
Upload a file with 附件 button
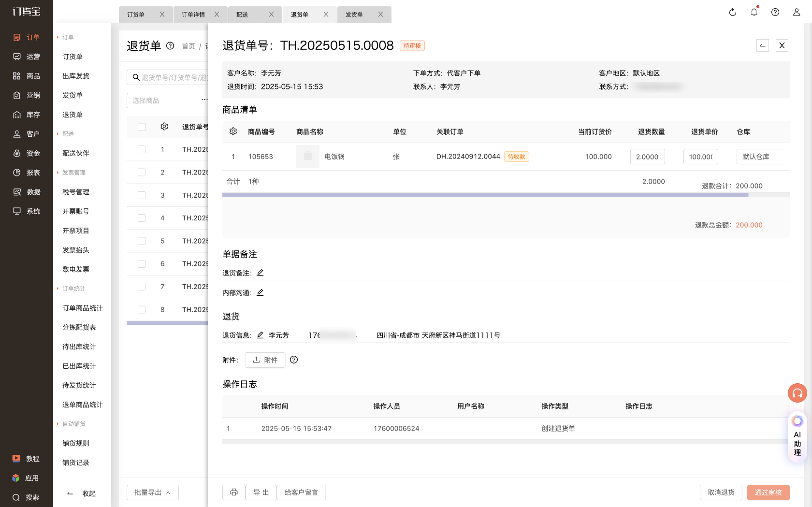(x=265, y=360)
